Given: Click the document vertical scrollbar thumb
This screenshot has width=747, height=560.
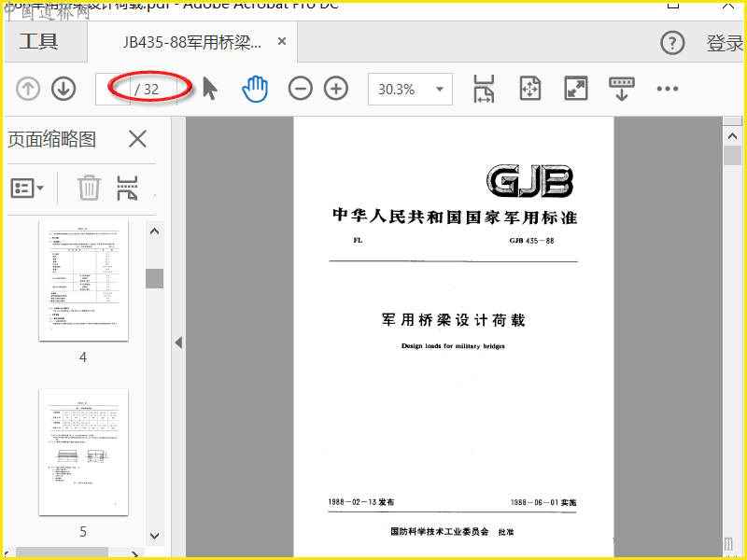Looking at the screenshot, I should (x=732, y=156).
